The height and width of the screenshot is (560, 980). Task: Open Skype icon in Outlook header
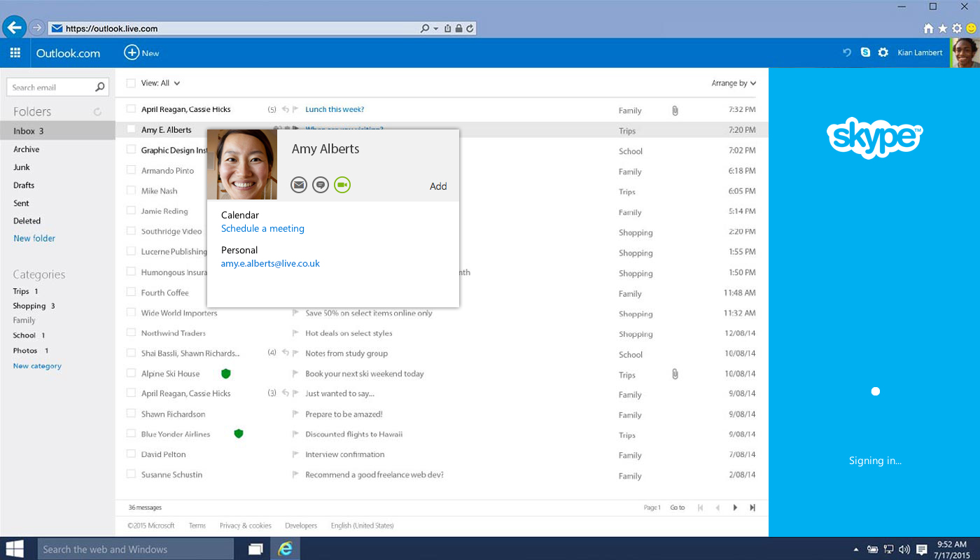pyautogui.click(x=865, y=52)
